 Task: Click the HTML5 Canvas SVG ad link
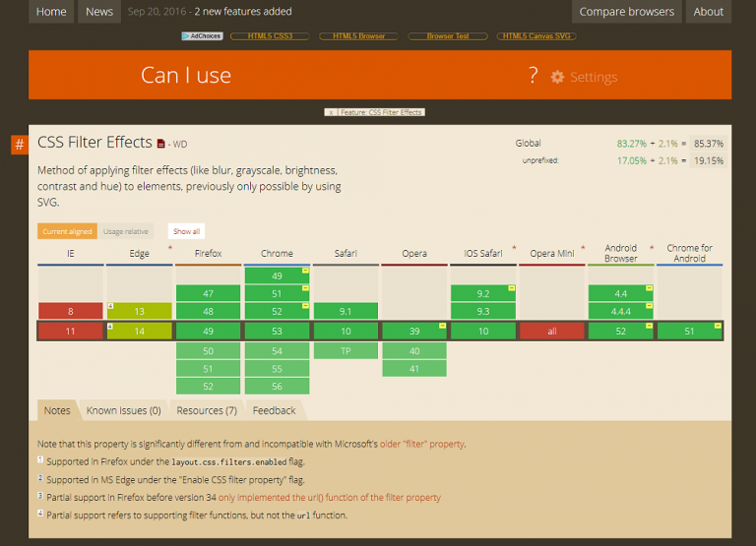click(x=536, y=36)
